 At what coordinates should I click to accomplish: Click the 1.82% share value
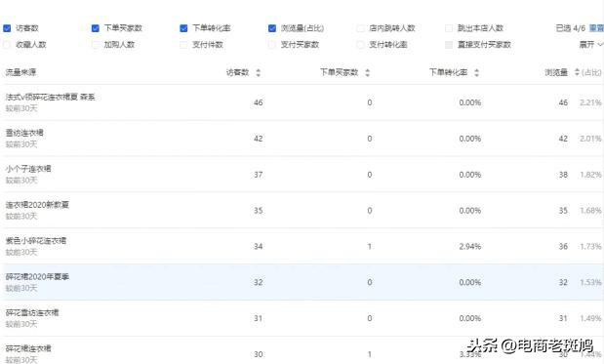(590, 175)
